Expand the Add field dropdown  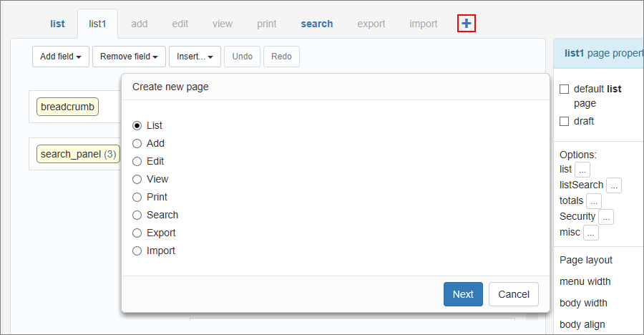(60, 57)
